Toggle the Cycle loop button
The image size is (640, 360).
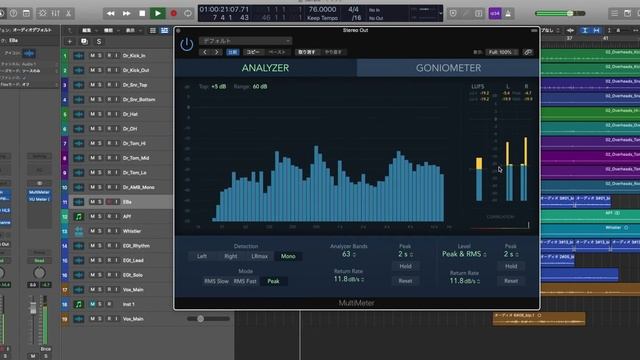pos(188,13)
